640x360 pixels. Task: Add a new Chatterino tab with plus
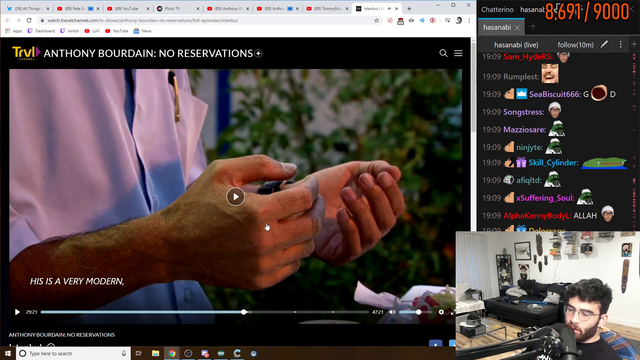pyautogui.click(x=533, y=27)
